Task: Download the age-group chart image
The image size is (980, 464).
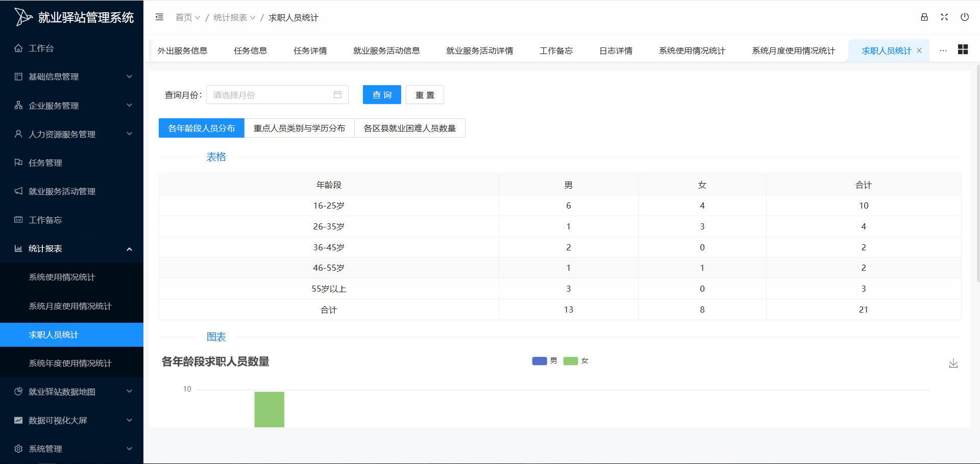Action: [x=953, y=363]
